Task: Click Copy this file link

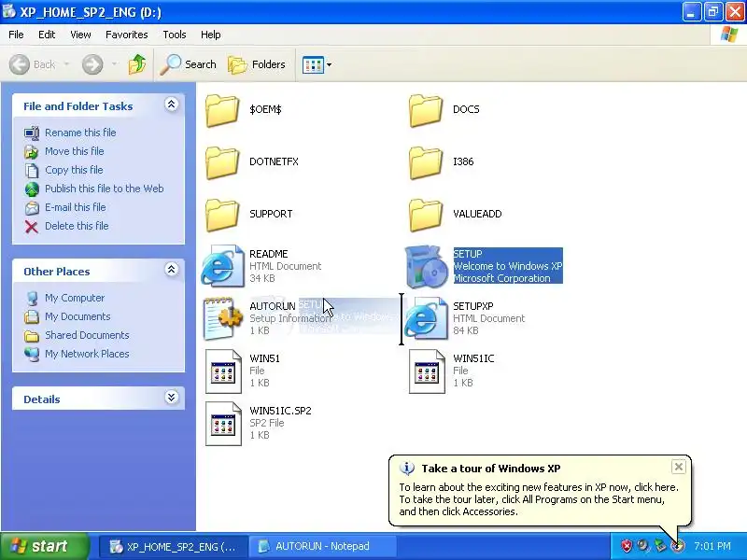Action: [74, 170]
